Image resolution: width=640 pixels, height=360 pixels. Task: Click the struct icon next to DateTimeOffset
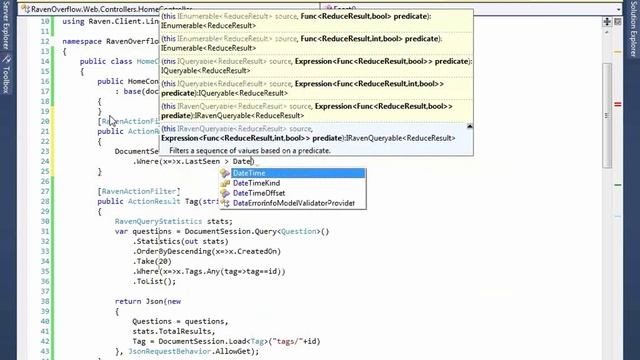225,193
